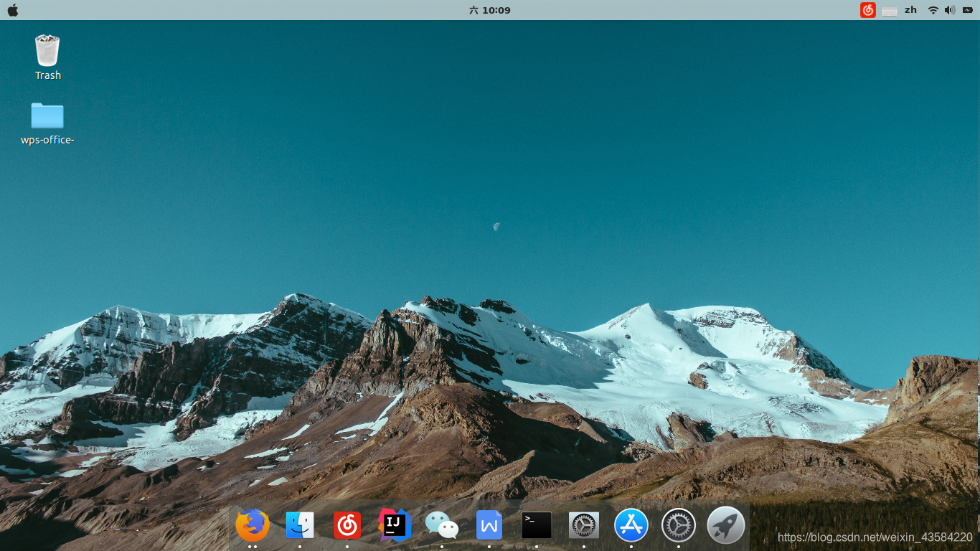Image resolution: width=980 pixels, height=551 pixels.
Task: Open the 10:09 clock in the top bar
Action: [489, 10]
